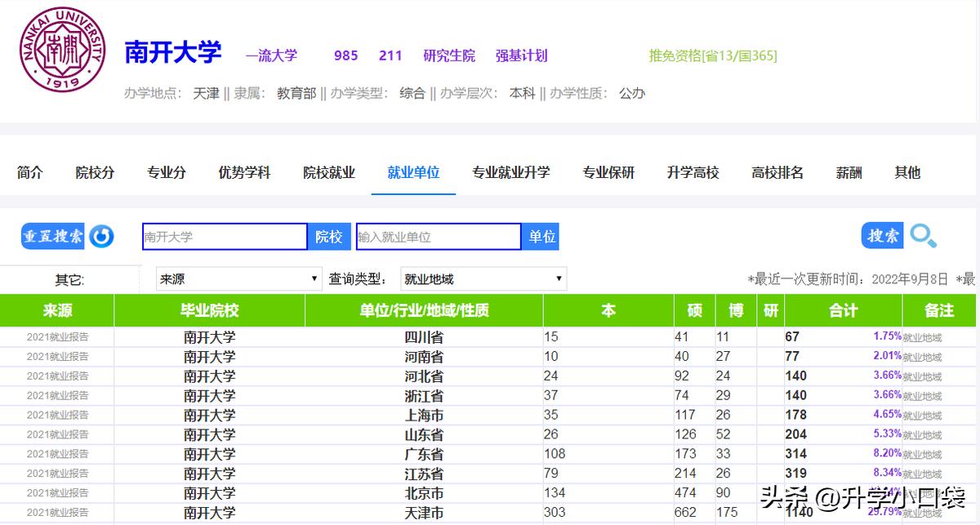980x525 pixels.
Task: Expand the 其他 navigation item
Action: coord(906,172)
